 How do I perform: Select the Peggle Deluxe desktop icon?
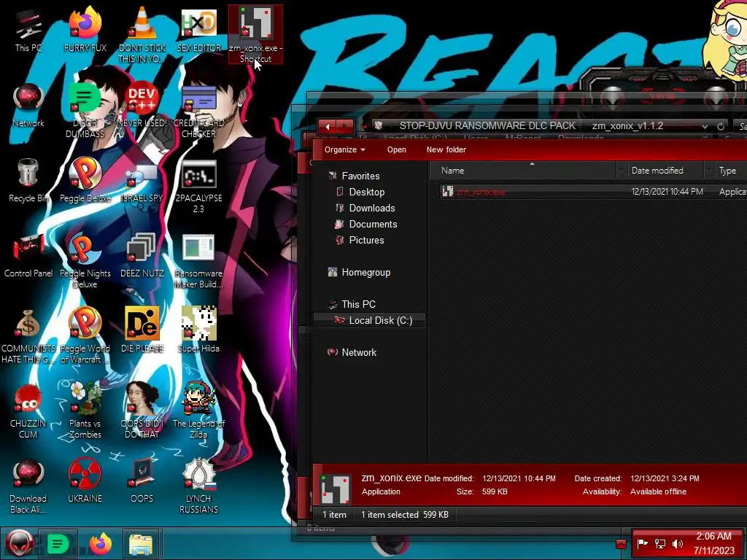(x=85, y=181)
